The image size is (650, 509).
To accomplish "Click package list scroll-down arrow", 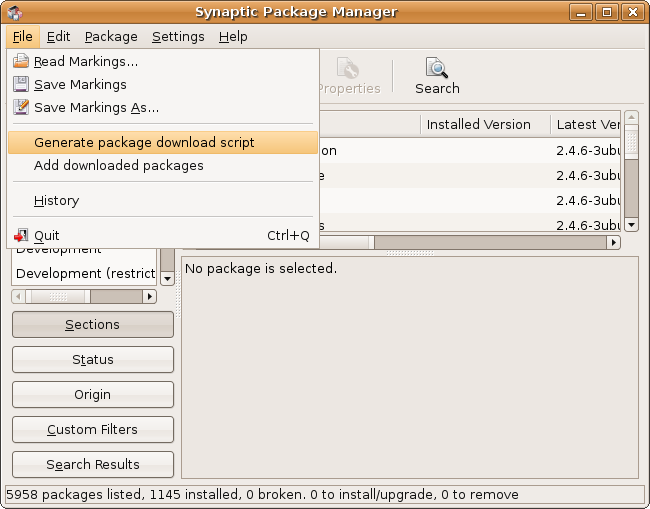I will [631, 225].
